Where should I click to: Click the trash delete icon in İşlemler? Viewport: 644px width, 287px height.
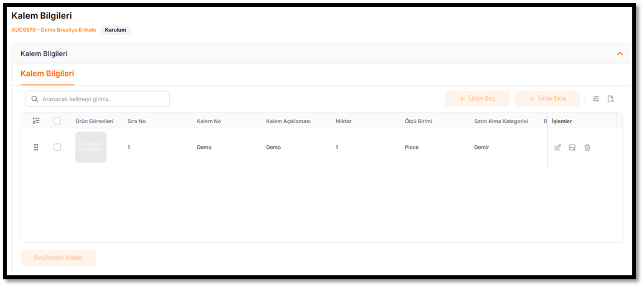tap(587, 148)
